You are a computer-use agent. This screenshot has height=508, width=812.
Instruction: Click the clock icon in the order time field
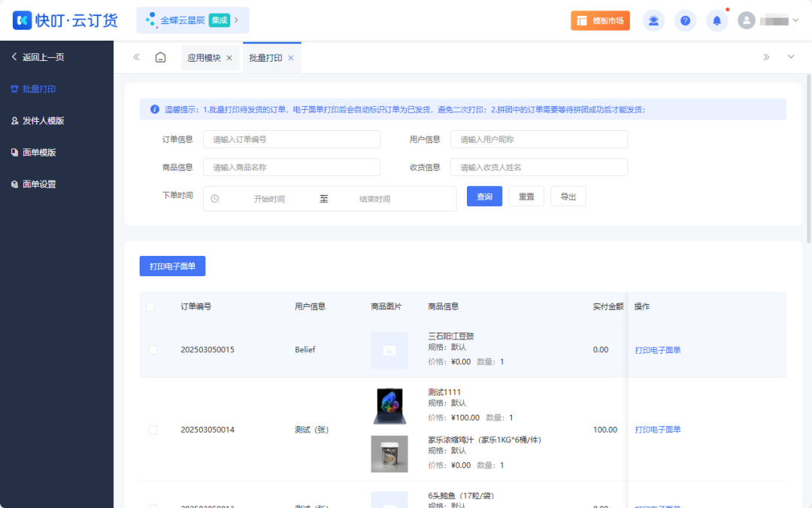[x=215, y=199]
